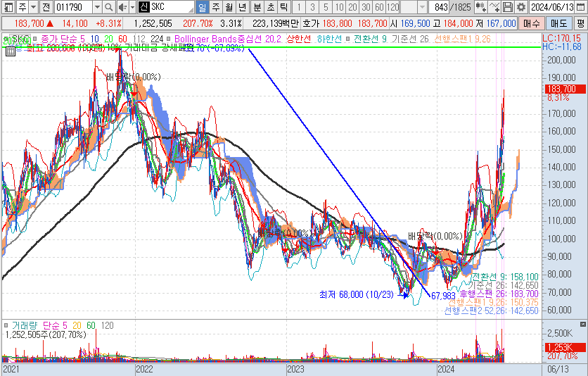Image resolution: width=588 pixels, height=376 pixels.
Task: Click the stock code field 011790
Action: click(72, 7)
